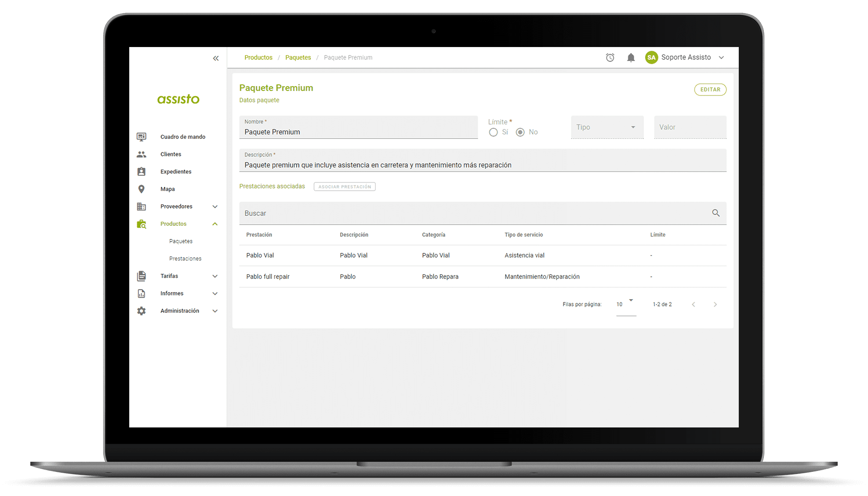Select the Sí radio for Límite

click(494, 132)
